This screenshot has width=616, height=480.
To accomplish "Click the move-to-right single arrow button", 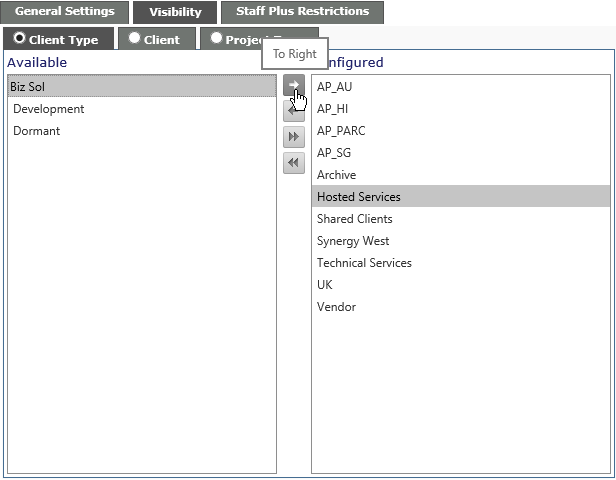I will [294, 85].
